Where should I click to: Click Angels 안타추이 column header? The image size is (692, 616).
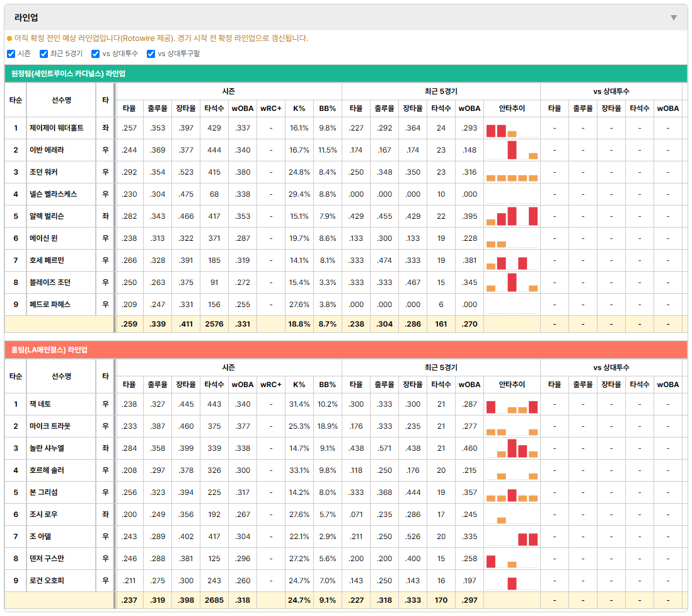pyautogui.click(x=512, y=385)
